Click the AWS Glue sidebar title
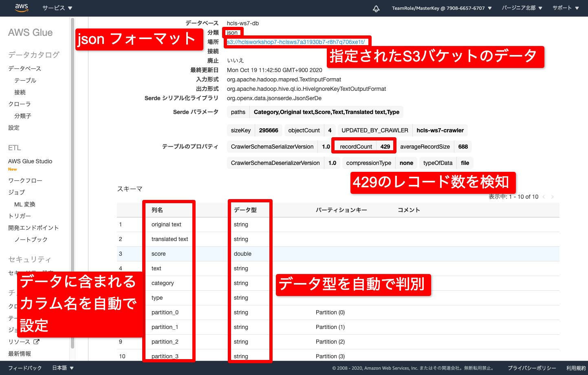588x375 pixels. 30,33
